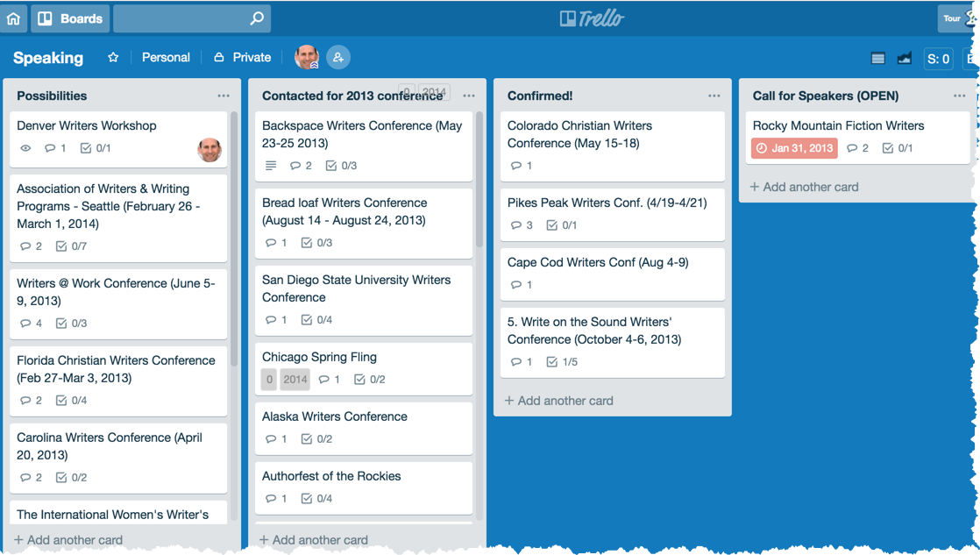The image size is (980, 555).
Task: Click the search magnifier icon
Action: coord(257,18)
